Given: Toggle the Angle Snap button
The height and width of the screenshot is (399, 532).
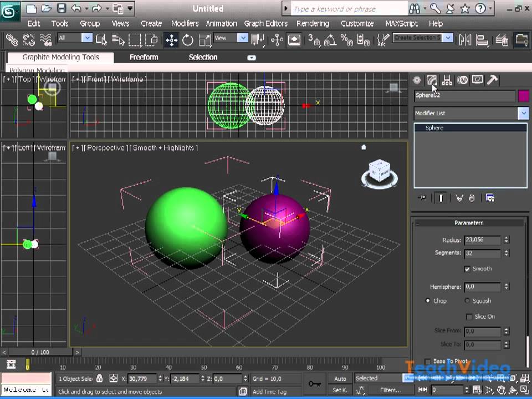Looking at the screenshot, I should coord(330,40).
